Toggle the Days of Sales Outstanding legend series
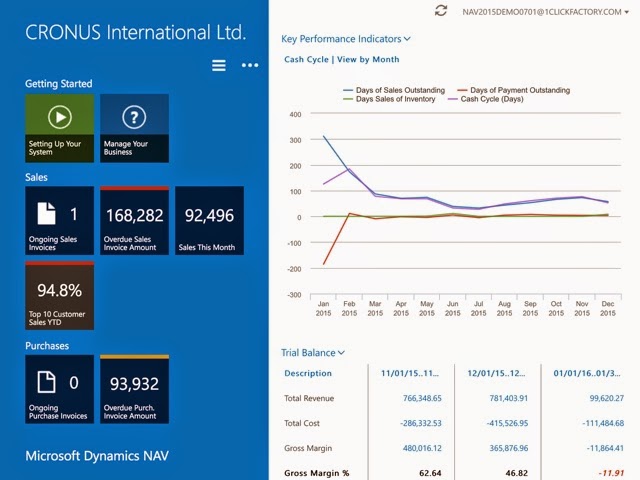 (x=398, y=90)
